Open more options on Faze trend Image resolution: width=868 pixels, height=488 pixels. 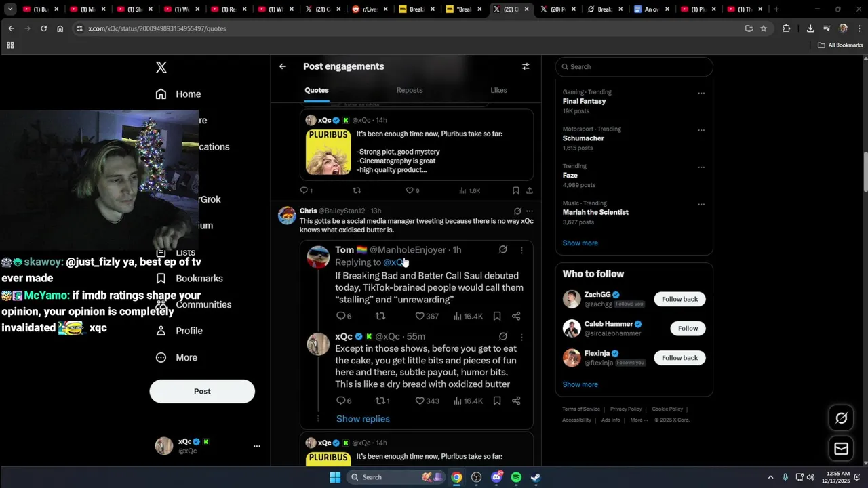[x=701, y=167]
